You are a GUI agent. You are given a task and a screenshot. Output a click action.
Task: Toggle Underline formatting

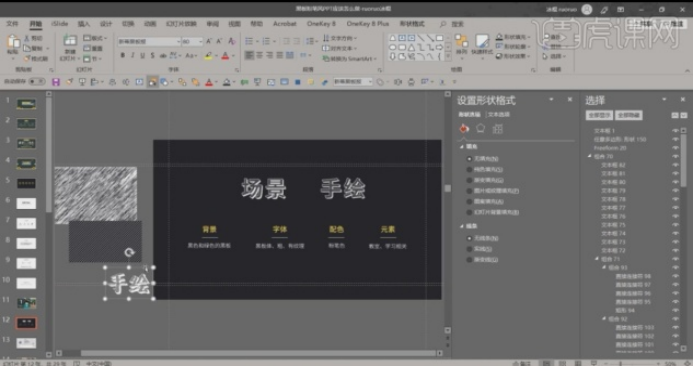tap(142, 55)
